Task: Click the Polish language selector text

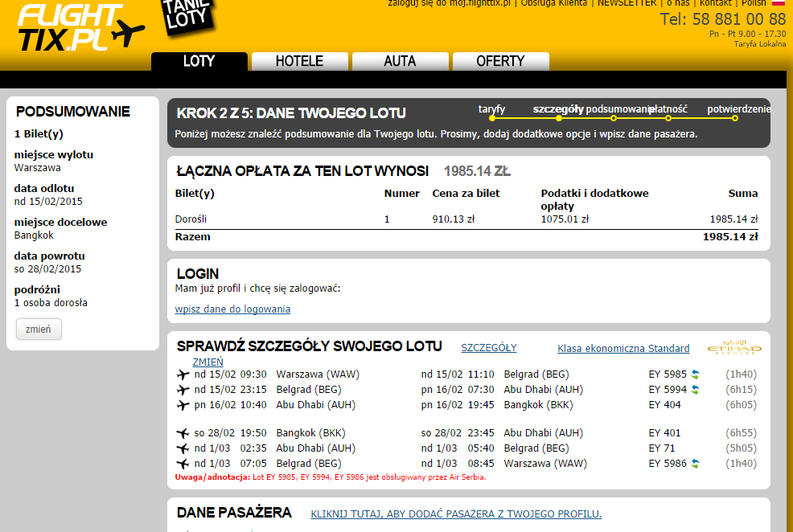Action: click(x=754, y=3)
